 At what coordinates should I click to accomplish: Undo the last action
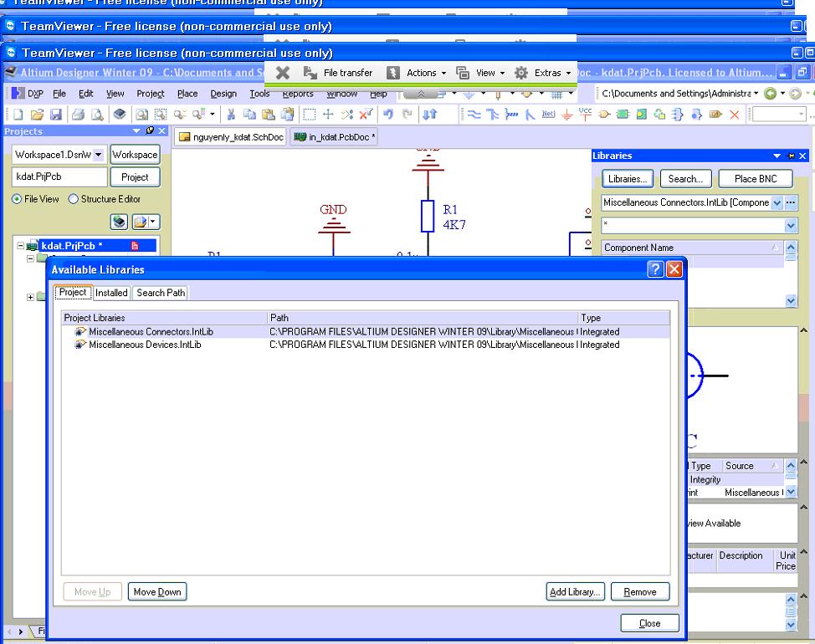[388, 115]
